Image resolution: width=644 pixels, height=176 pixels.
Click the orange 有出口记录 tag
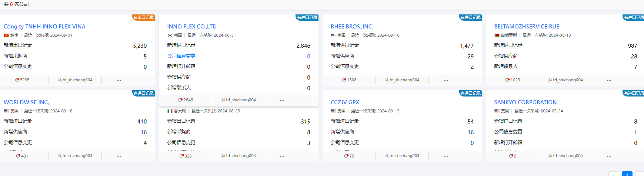143,17
